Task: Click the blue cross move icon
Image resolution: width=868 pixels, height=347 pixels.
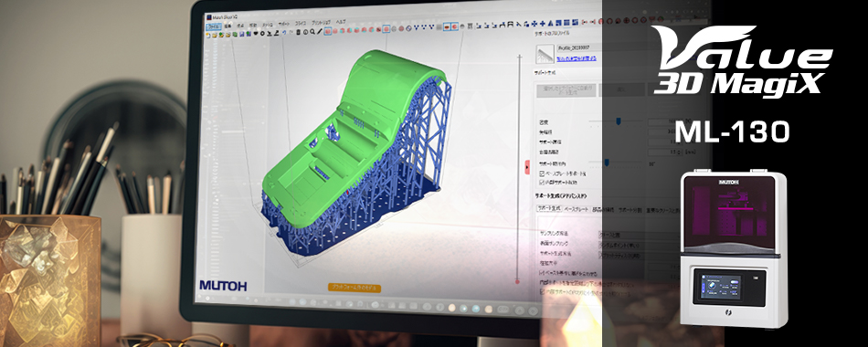Action: click(x=535, y=24)
